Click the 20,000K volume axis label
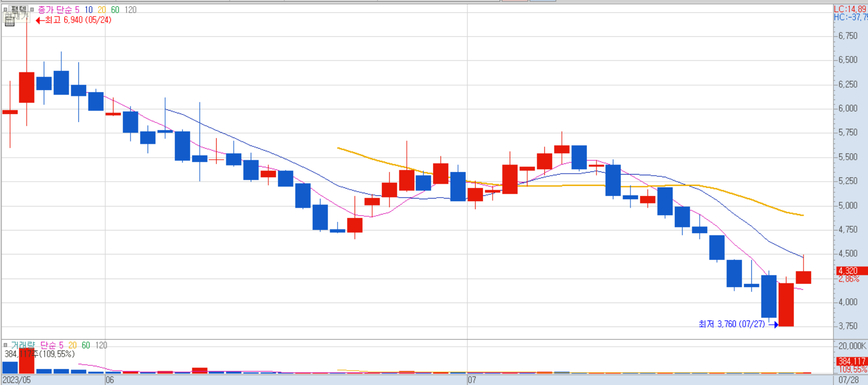Image resolution: width=868 pixels, height=385 pixels. point(851,346)
